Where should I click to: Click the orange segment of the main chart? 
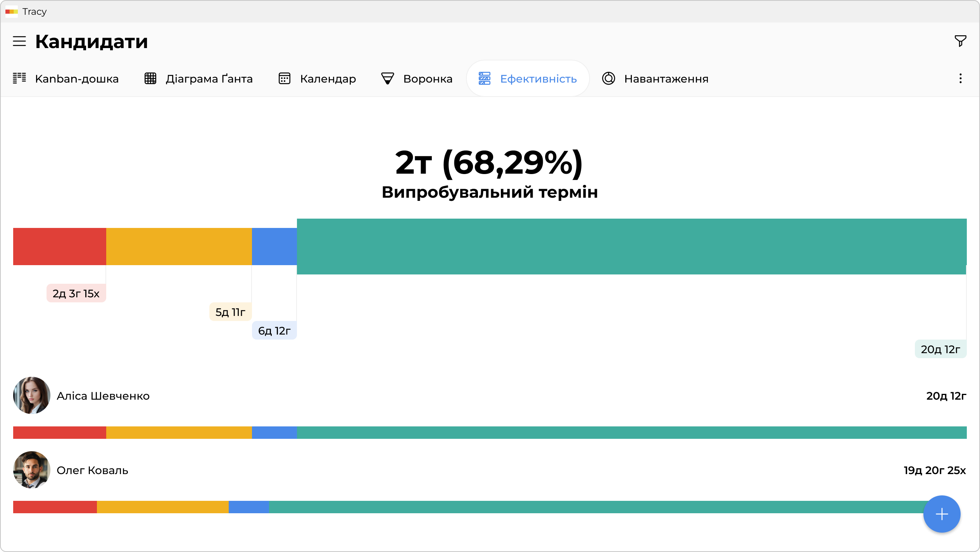tap(179, 247)
